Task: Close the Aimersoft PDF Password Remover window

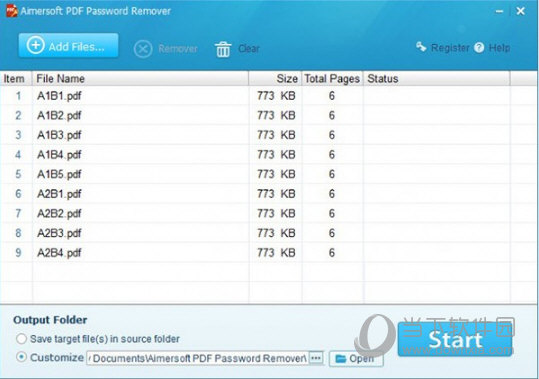Action: tap(520, 11)
